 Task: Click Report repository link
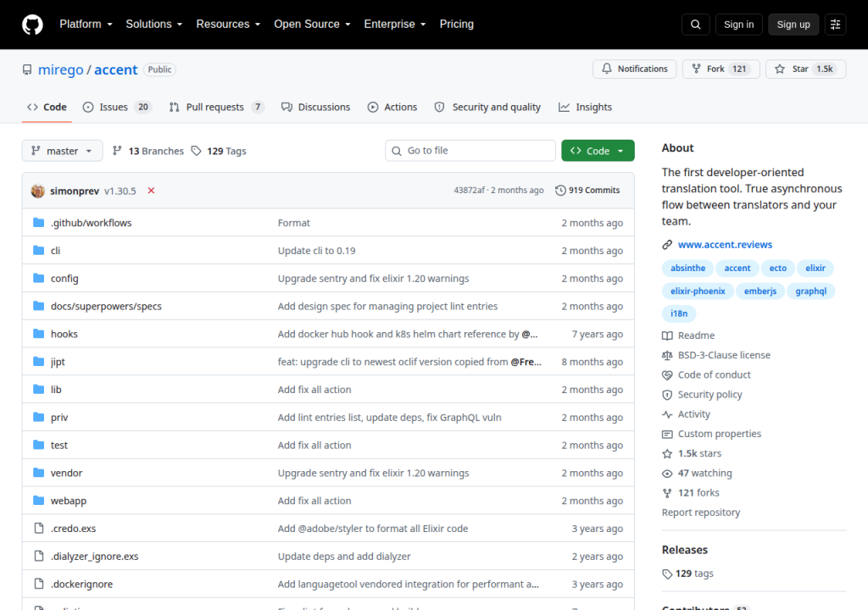701,513
